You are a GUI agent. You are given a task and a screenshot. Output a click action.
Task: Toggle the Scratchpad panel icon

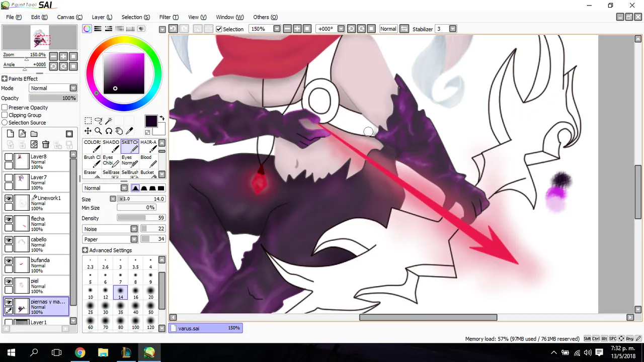tap(141, 29)
